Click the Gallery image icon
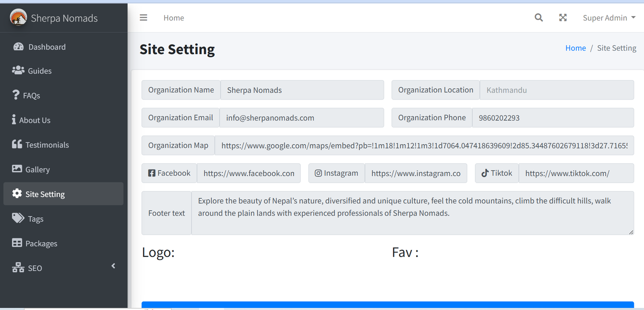This screenshot has width=644, height=310. [x=17, y=169]
